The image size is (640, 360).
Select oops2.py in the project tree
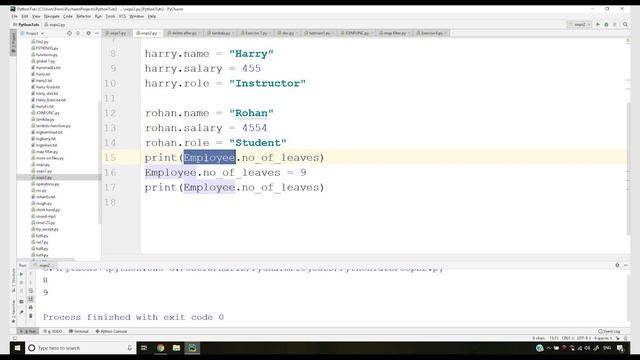tap(43, 178)
